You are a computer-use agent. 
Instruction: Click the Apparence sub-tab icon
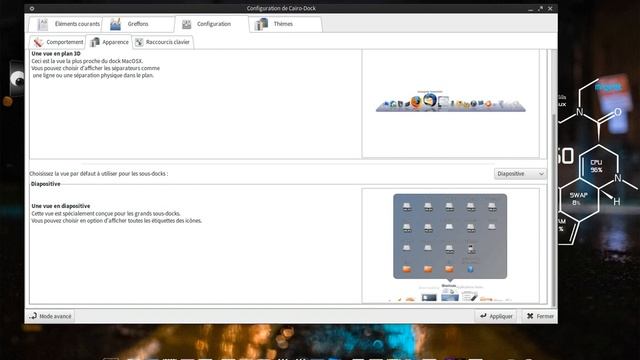(x=95, y=42)
